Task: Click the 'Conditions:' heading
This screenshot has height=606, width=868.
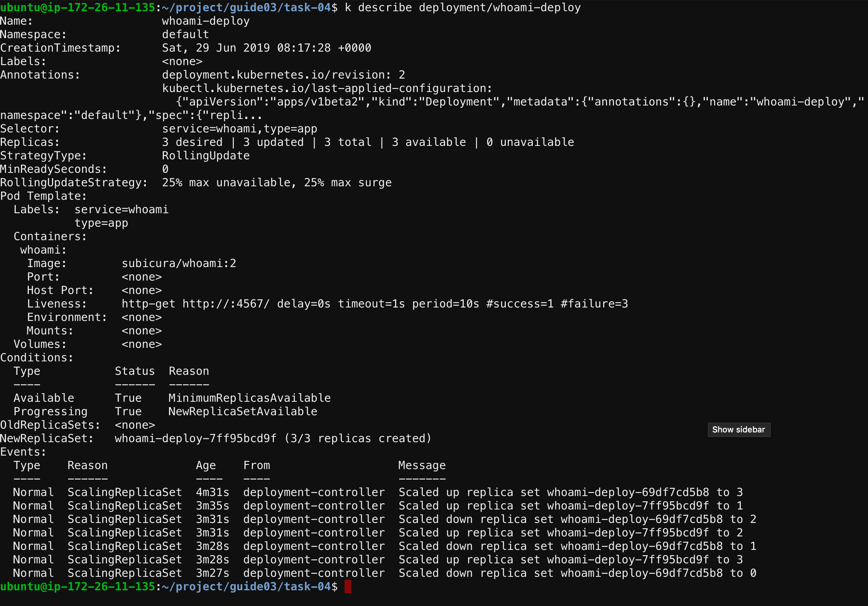Action: point(37,358)
